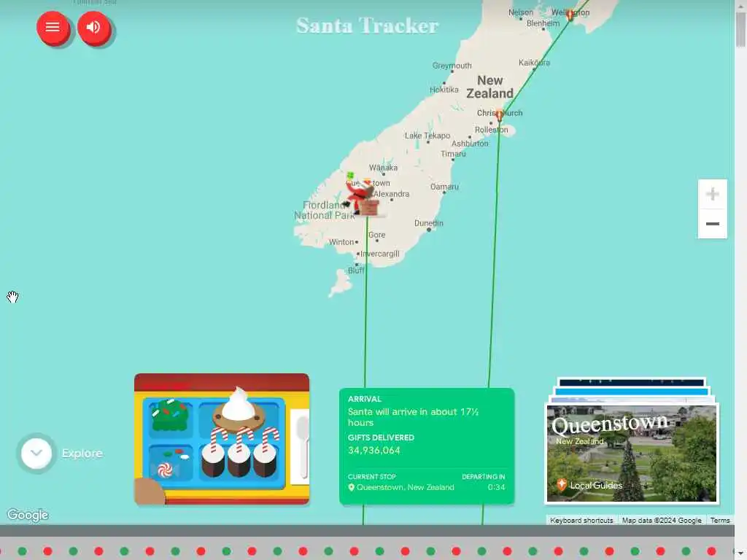The image size is (747, 560).
Task: Click the Invercargill map label
Action: [379, 254]
